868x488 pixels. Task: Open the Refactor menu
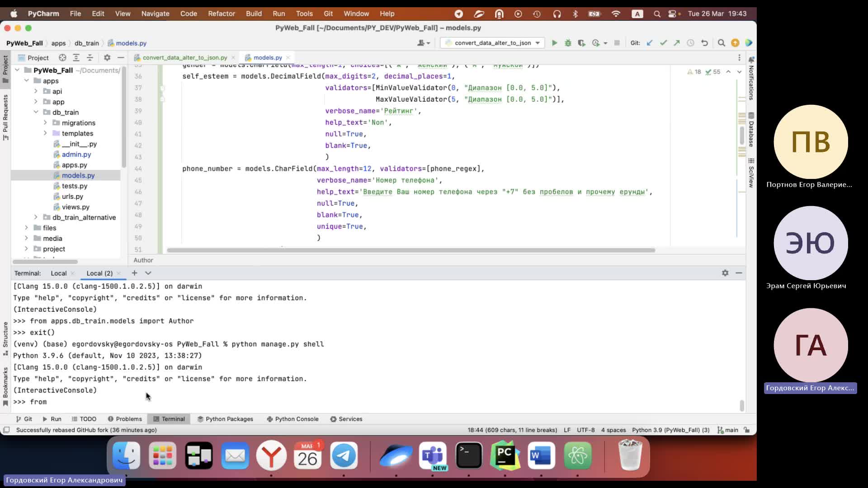pyautogui.click(x=222, y=14)
